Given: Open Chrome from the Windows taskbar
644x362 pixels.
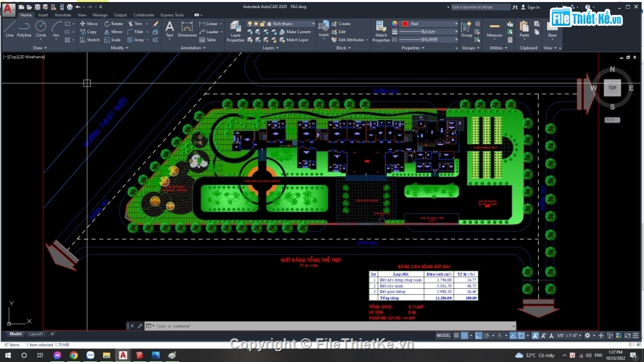Looking at the screenshot, I should [73, 355].
